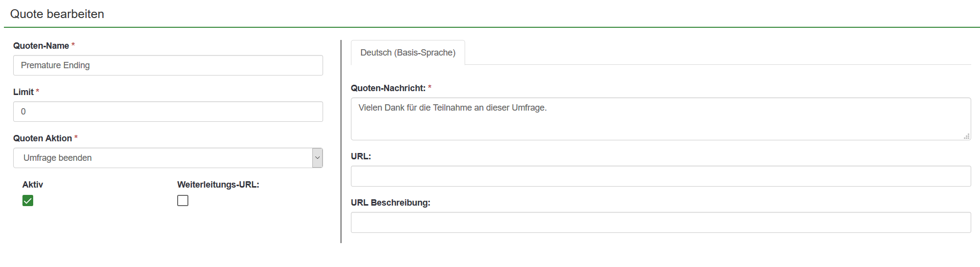This screenshot has width=980, height=267.
Task: Toggle Aktiv via its label text
Action: tap(33, 185)
